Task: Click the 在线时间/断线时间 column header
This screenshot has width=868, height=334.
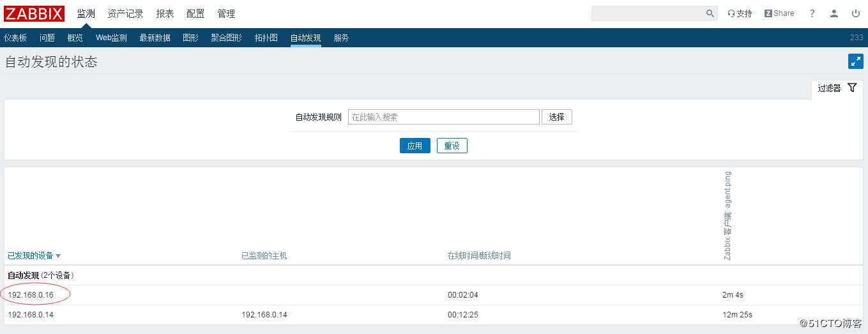Action: point(479,255)
